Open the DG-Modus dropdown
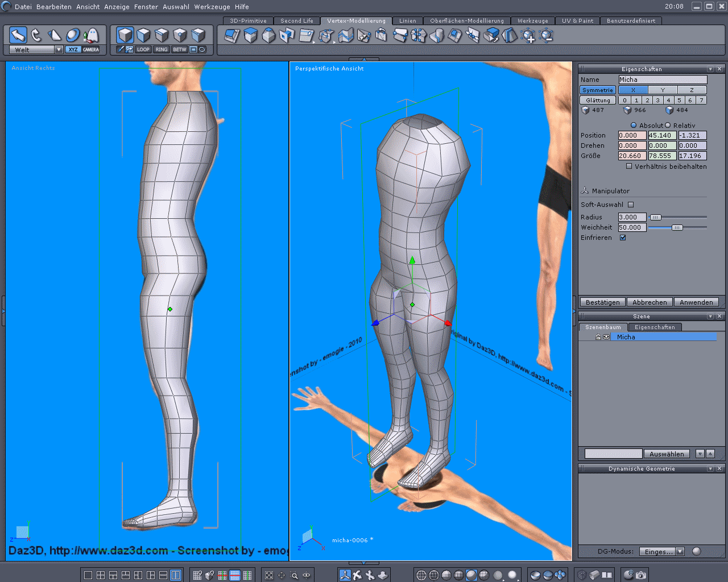This screenshot has width=728, height=582. click(x=680, y=551)
